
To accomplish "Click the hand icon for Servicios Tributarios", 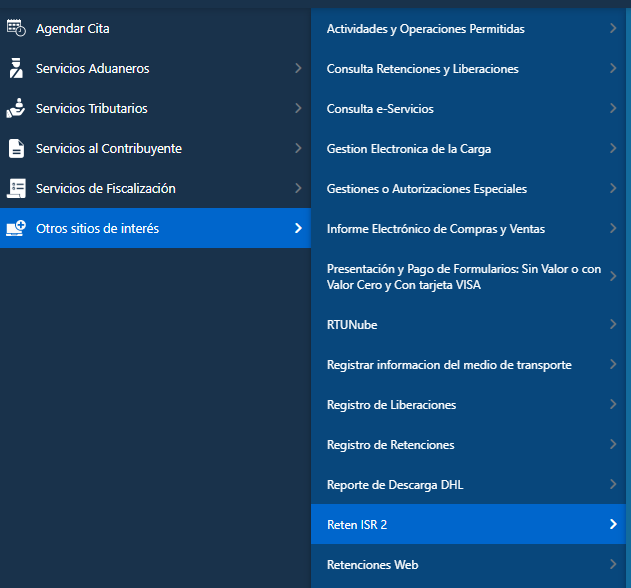I will coord(16,108).
